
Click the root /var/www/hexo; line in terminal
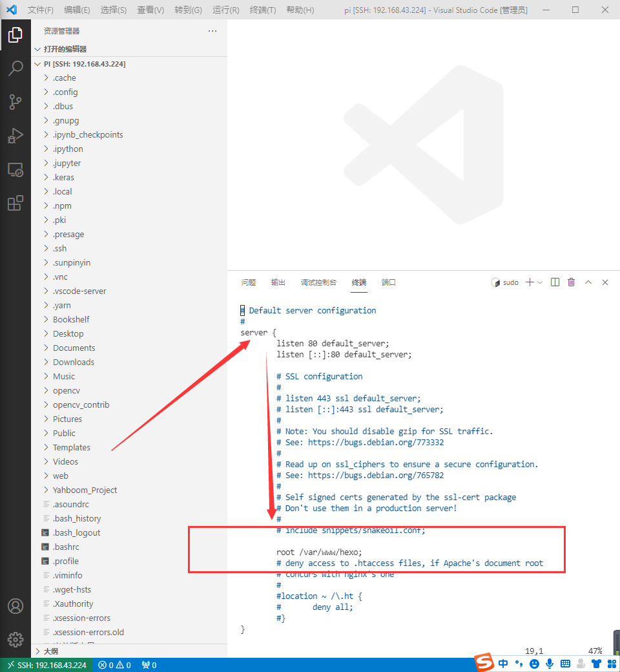point(319,552)
